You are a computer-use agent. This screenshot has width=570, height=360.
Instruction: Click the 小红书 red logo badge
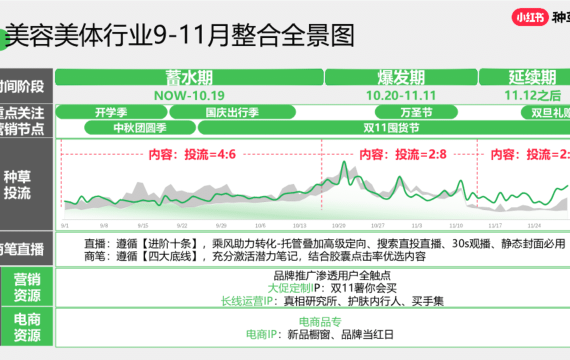(x=530, y=17)
